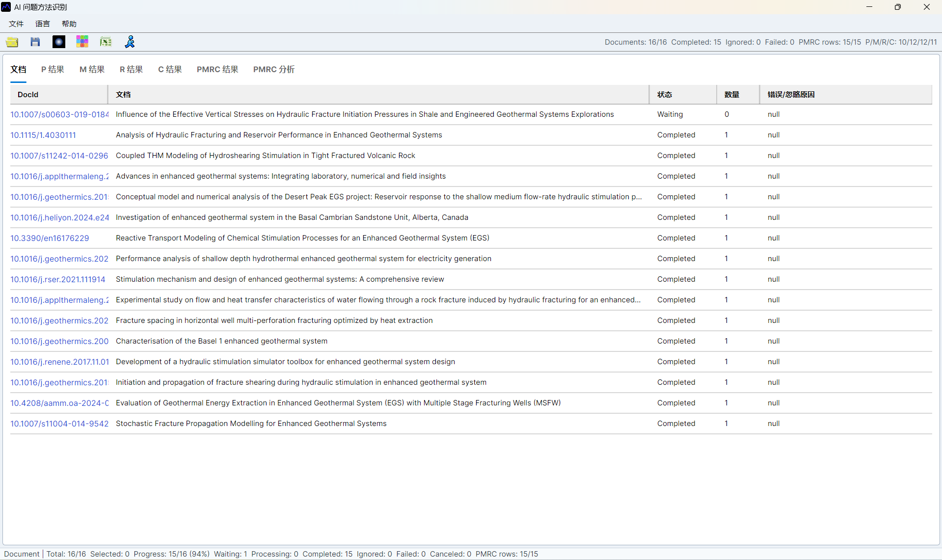Click the colorful grid toolbar icon
The height and width of the screenshot is (560, 942).
pos(82,42)
